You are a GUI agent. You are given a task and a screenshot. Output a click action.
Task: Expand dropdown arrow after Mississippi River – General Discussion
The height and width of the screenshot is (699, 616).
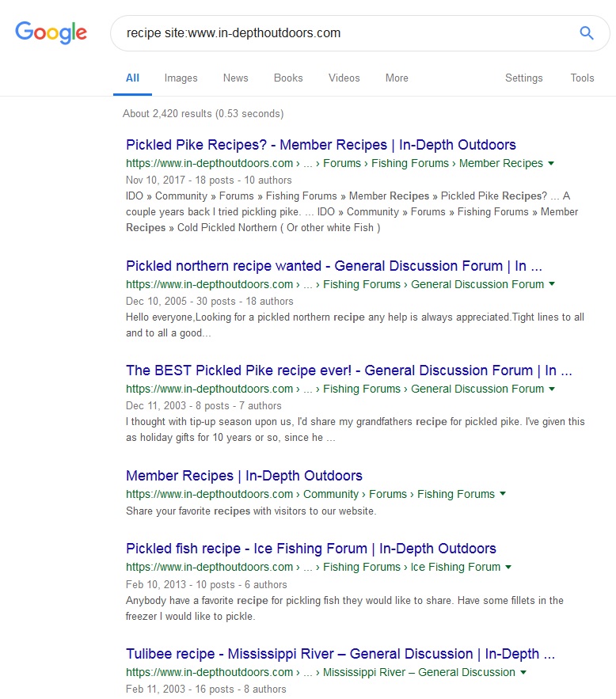(x=523, y=672)
